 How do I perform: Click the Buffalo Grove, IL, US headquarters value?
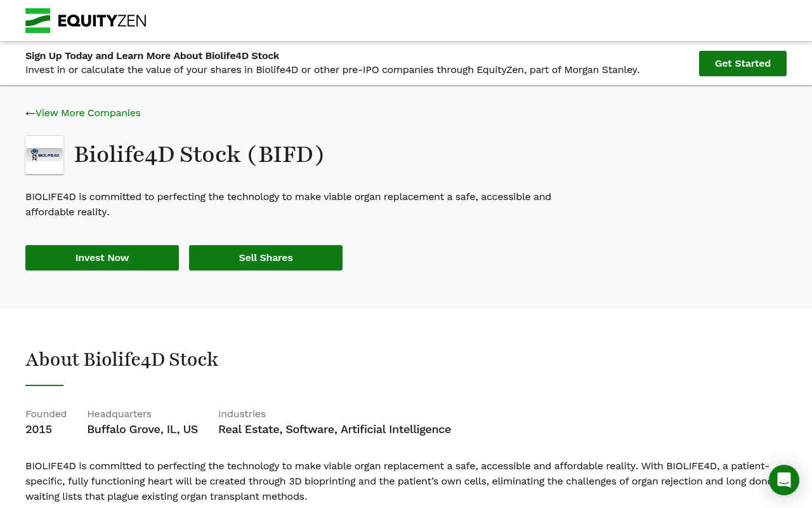point(143,429)
